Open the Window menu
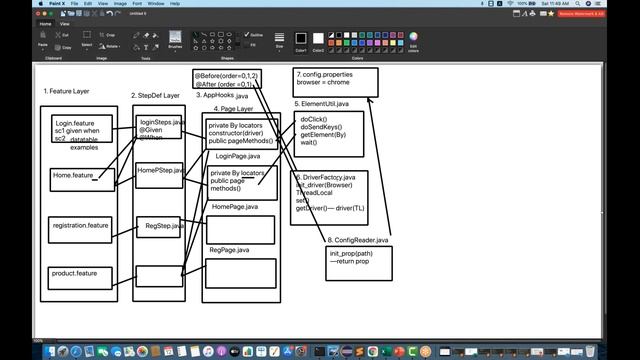Viewport: 640px width, 360px height. (x=156, y=3)
